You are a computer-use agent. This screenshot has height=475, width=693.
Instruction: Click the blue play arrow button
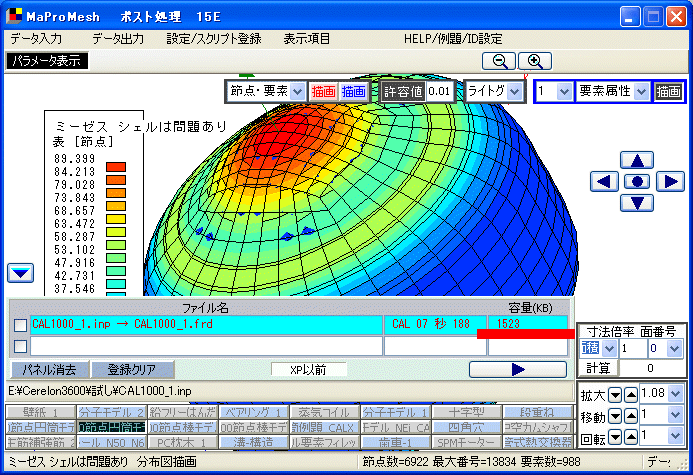coord(518,369)
